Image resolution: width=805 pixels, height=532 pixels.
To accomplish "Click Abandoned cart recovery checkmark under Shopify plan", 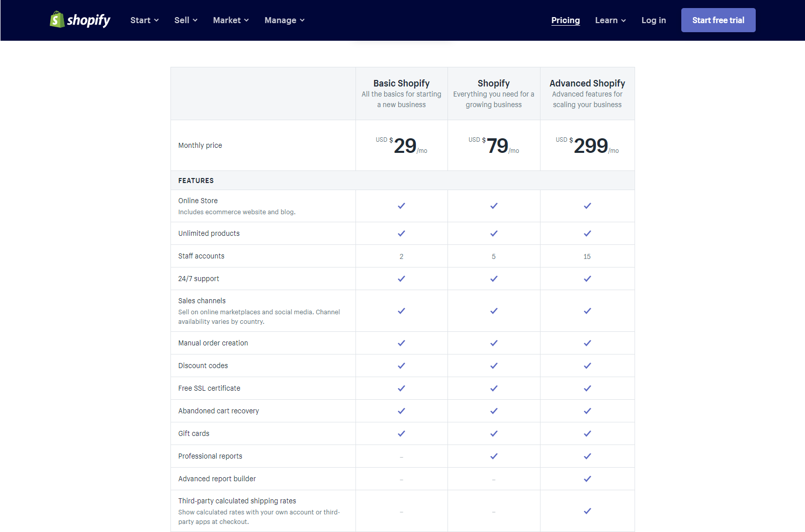I will point(494,411).
